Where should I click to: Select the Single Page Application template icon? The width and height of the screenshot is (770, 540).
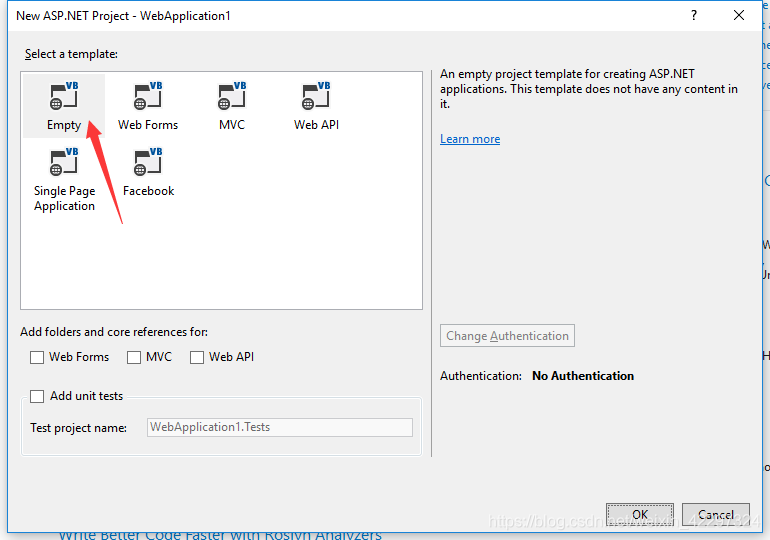click(64, 162)
